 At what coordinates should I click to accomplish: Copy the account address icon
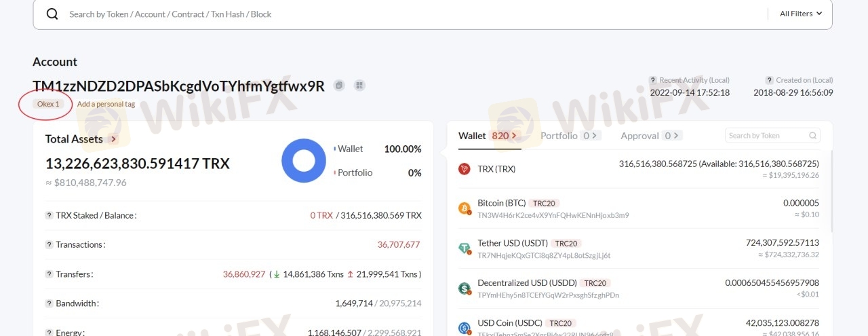click(x=340, y=86)
